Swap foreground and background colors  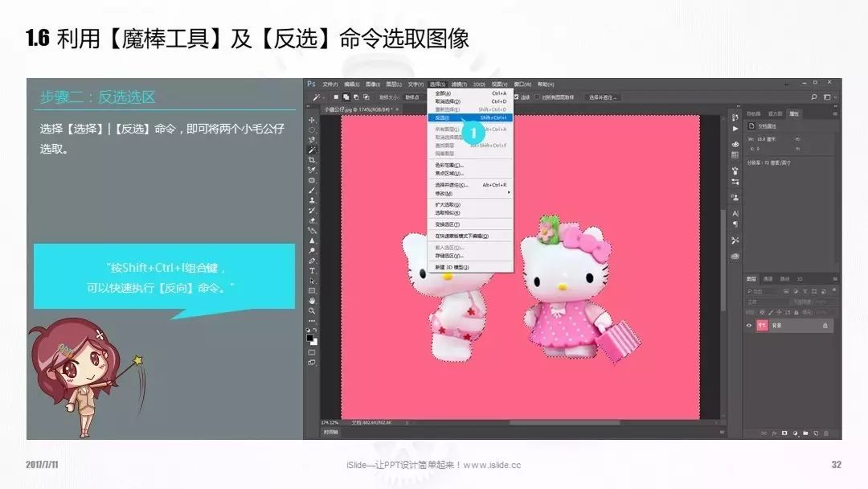click(x=316, y=330)
